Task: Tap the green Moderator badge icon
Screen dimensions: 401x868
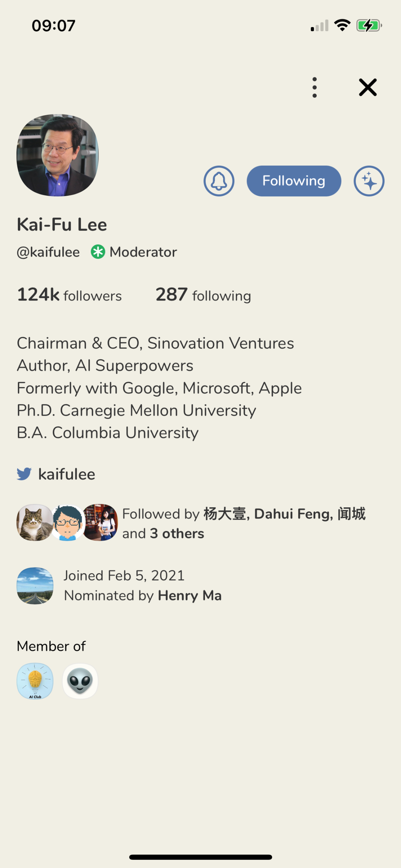Action: click(98, 252)
